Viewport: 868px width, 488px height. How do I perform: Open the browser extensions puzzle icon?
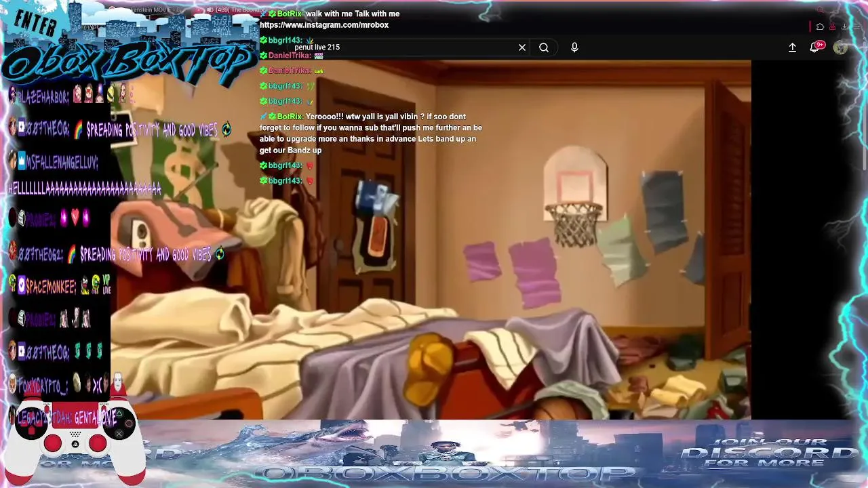(x=821, y=27)
